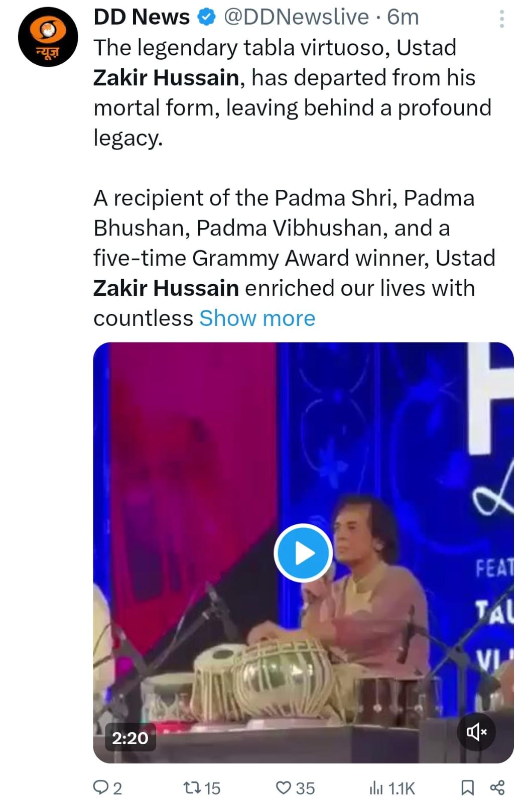Open the DD News account name
The height and width of the screenshot is (803, 532).
[x=142, y=18]
